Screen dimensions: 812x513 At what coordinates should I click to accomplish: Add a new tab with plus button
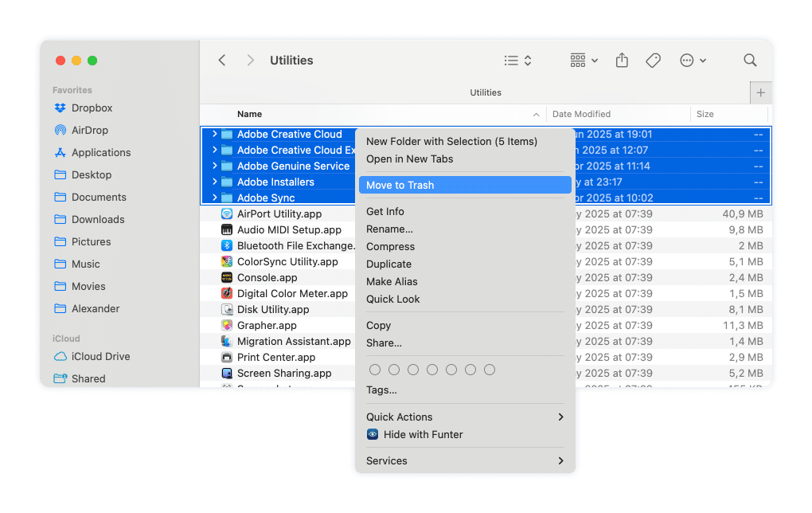coord(760,92)
